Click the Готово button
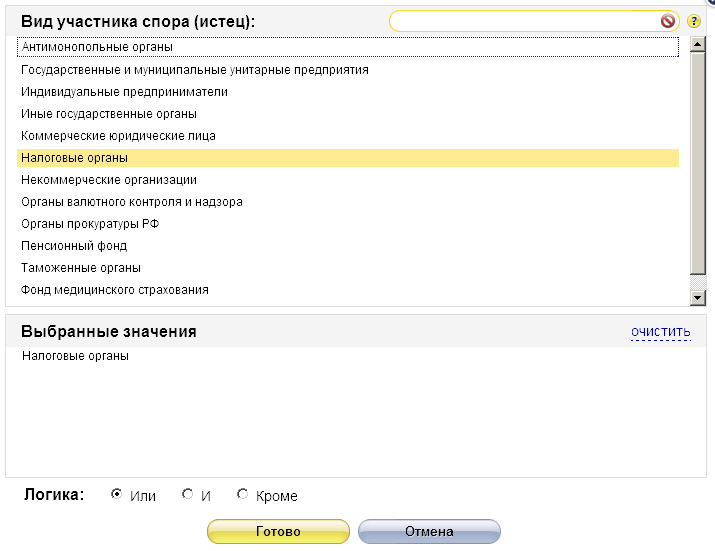Screen dimensions: 715x551 [278, 531]
